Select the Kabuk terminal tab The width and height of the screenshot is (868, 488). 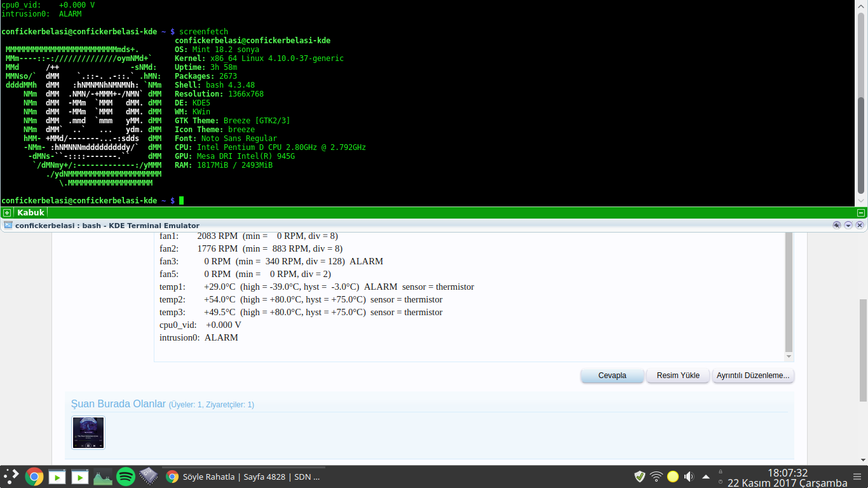pyautogui.click(x=31, y=213)
